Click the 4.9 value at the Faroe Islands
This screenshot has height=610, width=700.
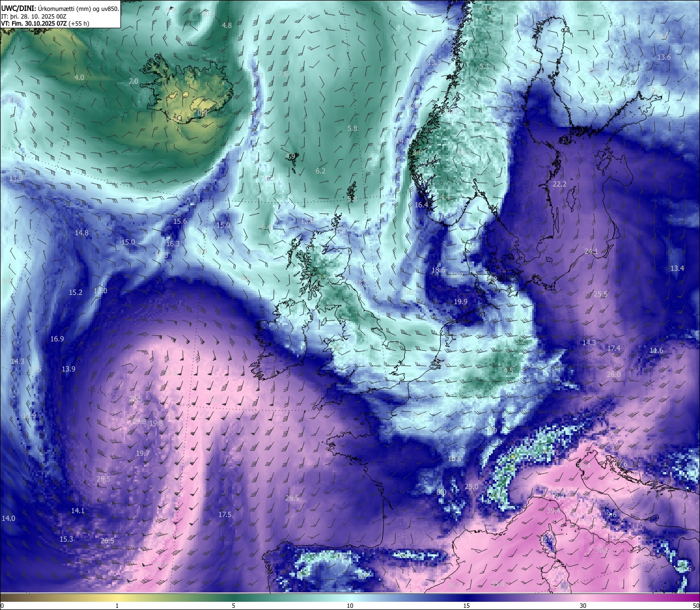[x=291, y=156]
